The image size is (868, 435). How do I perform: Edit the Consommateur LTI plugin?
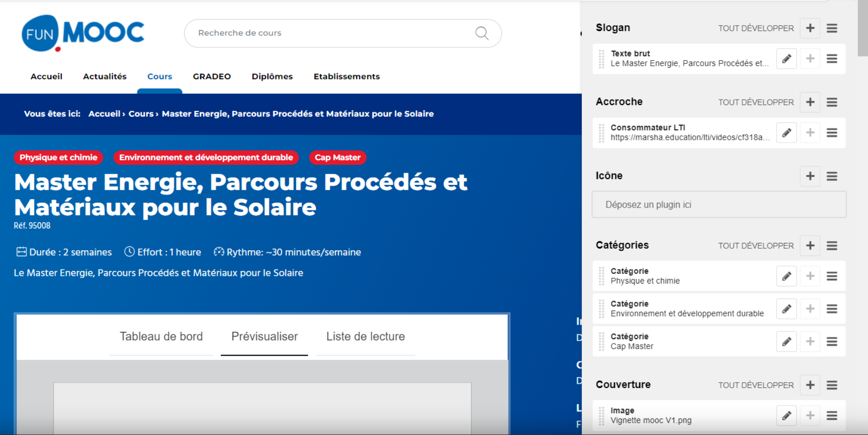click(786, 133)
